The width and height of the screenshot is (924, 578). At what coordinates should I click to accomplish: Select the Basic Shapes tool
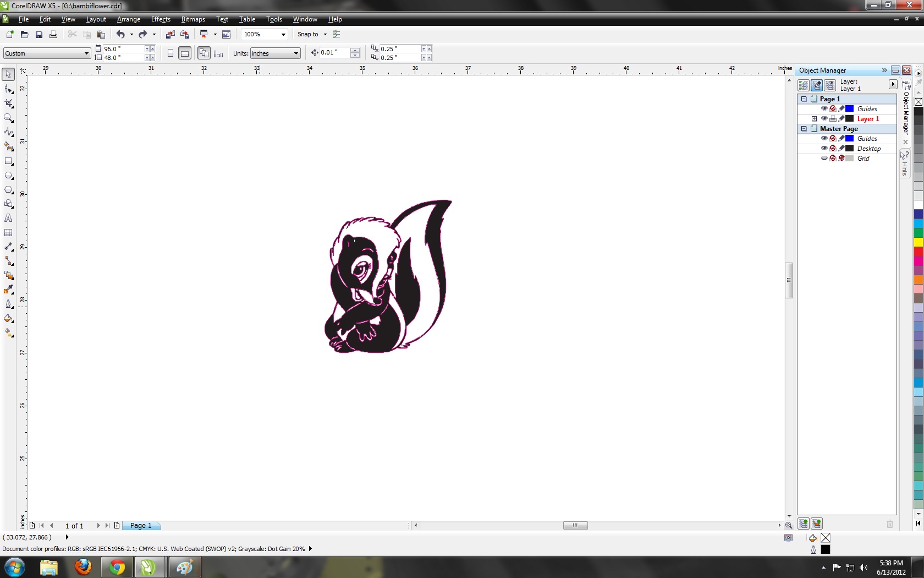pyautogui.click(x=8, y=204)
